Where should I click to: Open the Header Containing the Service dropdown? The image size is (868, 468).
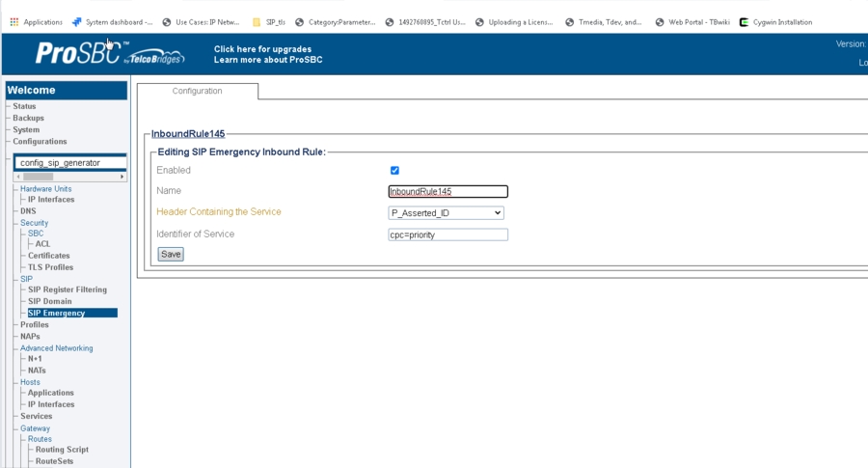tap(446, 213)
